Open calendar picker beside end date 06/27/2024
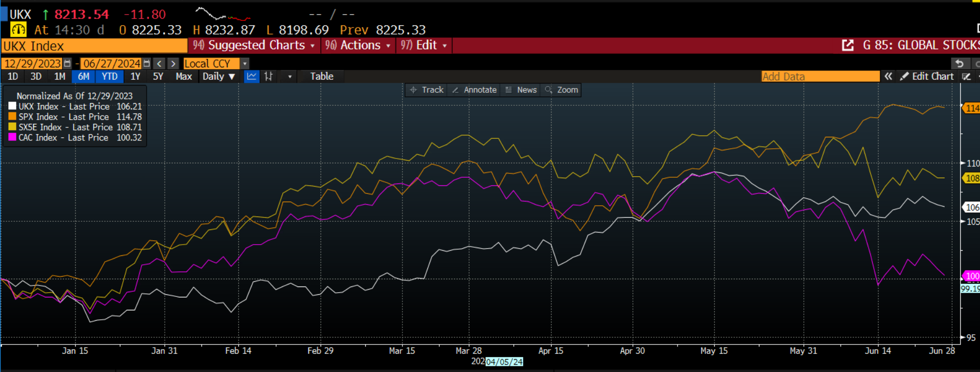Screen dimensions: 980x372 tap(147, 63)
